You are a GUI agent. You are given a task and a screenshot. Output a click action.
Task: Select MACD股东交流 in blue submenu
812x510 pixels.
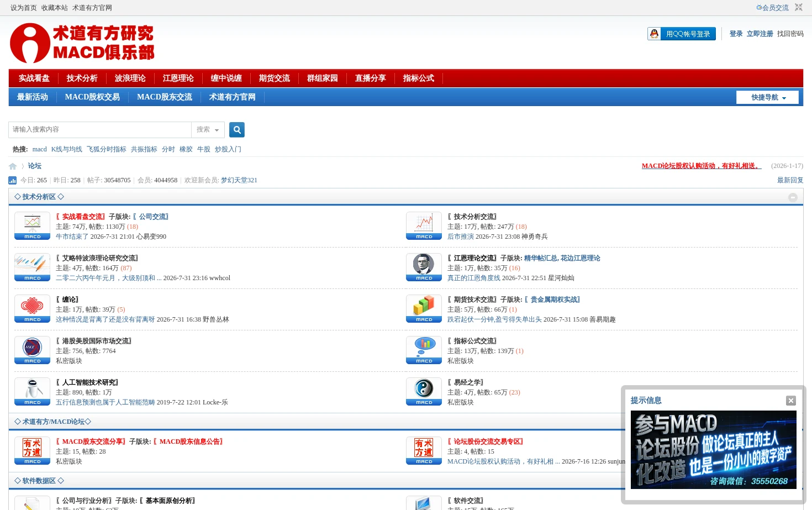pyautogui.click(x=165, y=97)
